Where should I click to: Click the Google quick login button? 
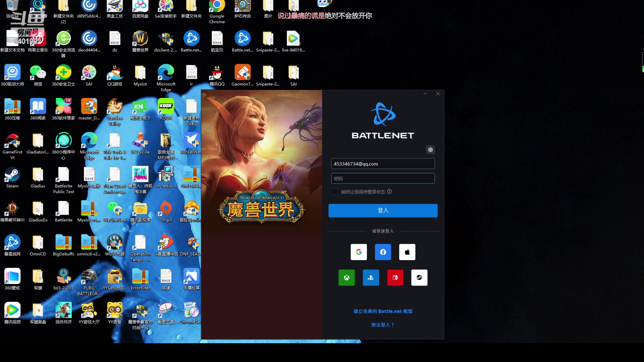pos(359,252)
